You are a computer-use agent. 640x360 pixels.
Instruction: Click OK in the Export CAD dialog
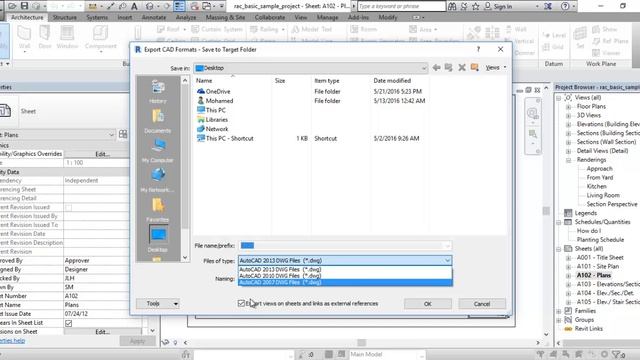click(x=428, y=304)
